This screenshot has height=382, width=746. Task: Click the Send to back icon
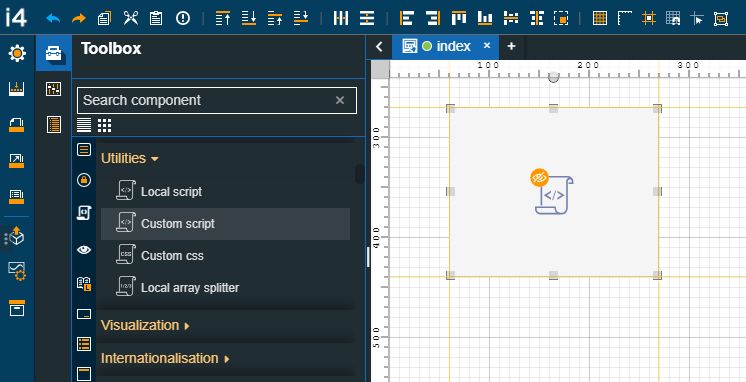tap(248, 18)
